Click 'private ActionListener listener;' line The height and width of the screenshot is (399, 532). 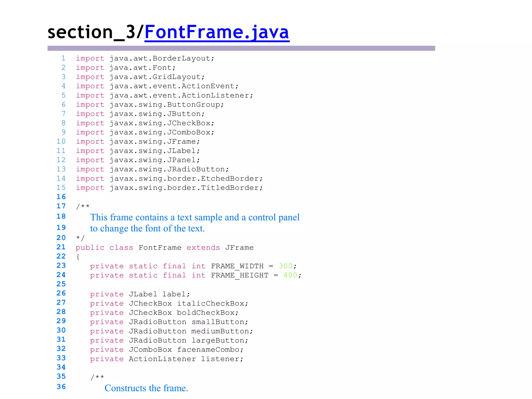[x=167, y=359]
